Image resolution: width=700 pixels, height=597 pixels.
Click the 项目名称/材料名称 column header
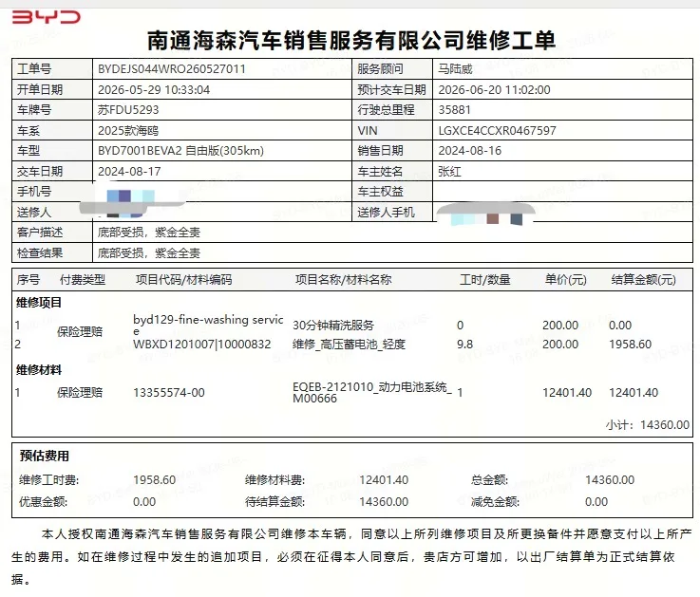pos(343,280)
